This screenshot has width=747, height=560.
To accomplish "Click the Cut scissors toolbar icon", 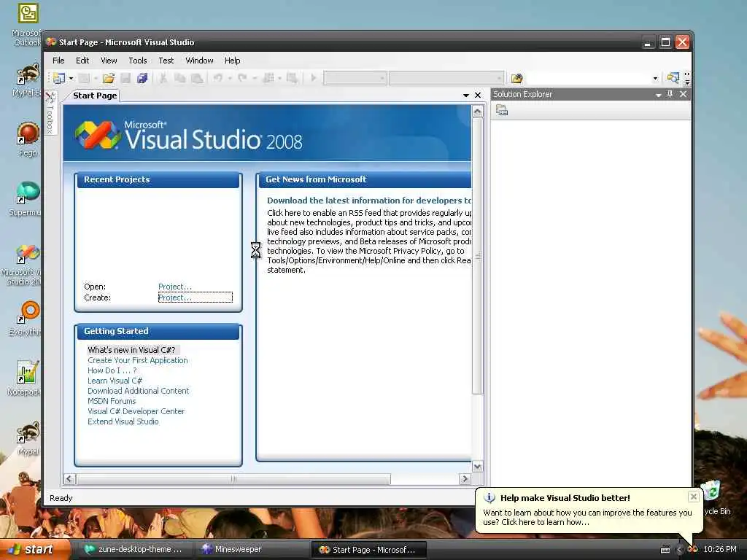I will pos(163,78).
